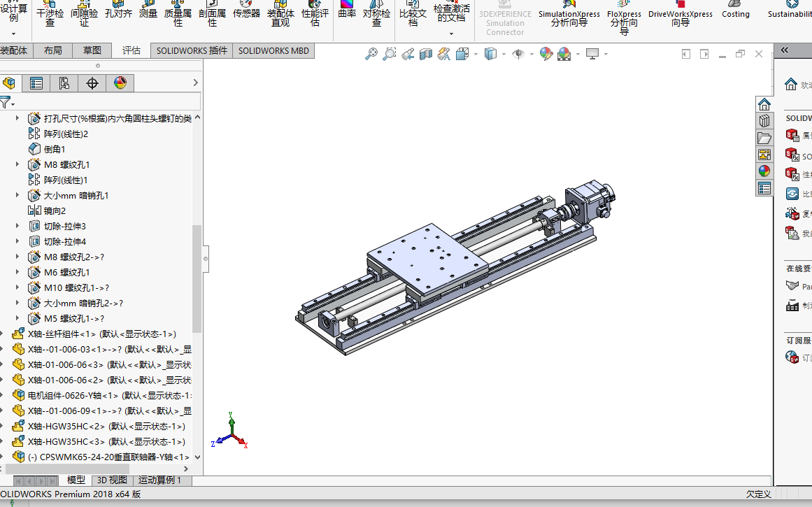The width and height of the screenshot is (812, 507).
Task: Click the SOLIDWORKS Resources home tab
Action: coord(764,104)
